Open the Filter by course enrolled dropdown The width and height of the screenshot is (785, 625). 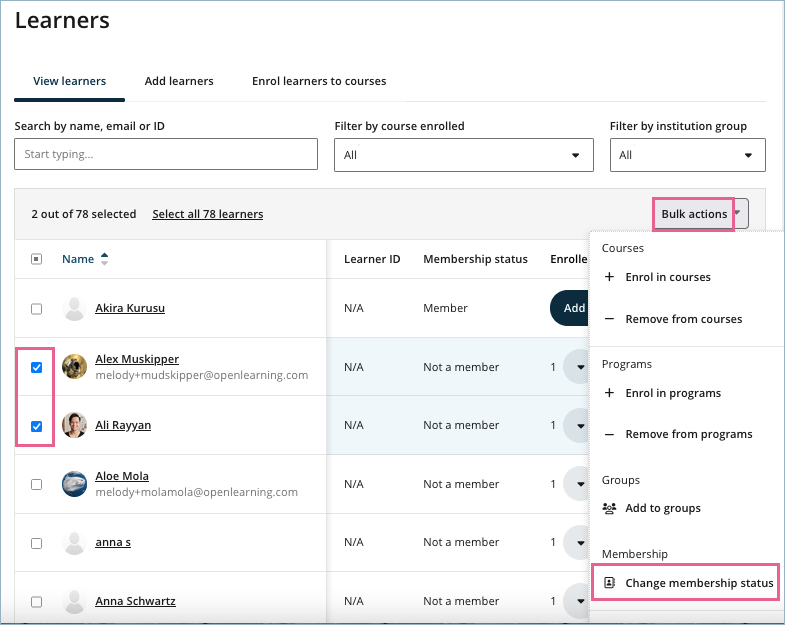point(463,155)
